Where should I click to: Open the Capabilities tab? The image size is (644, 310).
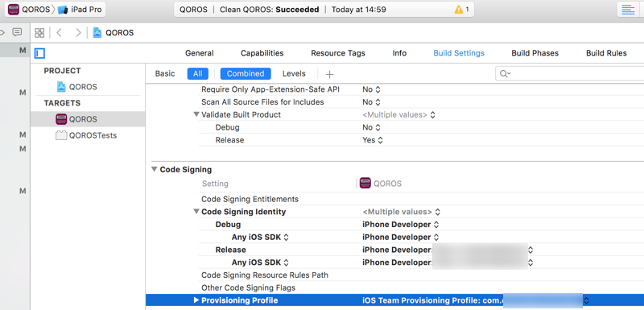coord(262,53)
